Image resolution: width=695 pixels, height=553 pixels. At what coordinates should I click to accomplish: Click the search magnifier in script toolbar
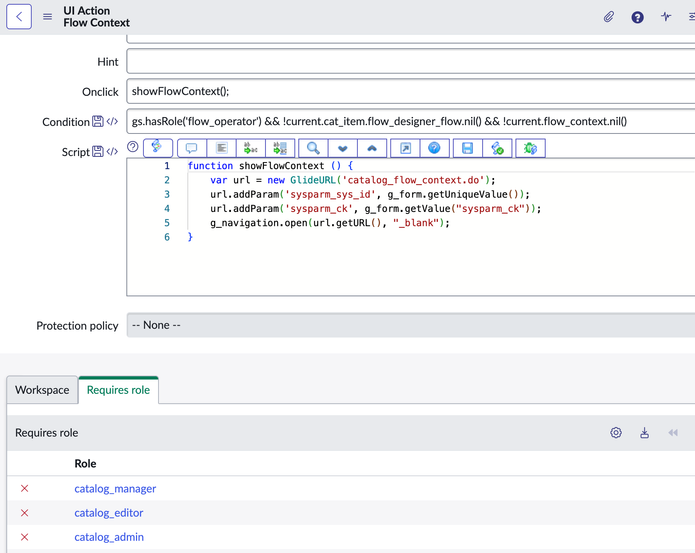coord(313,148)
